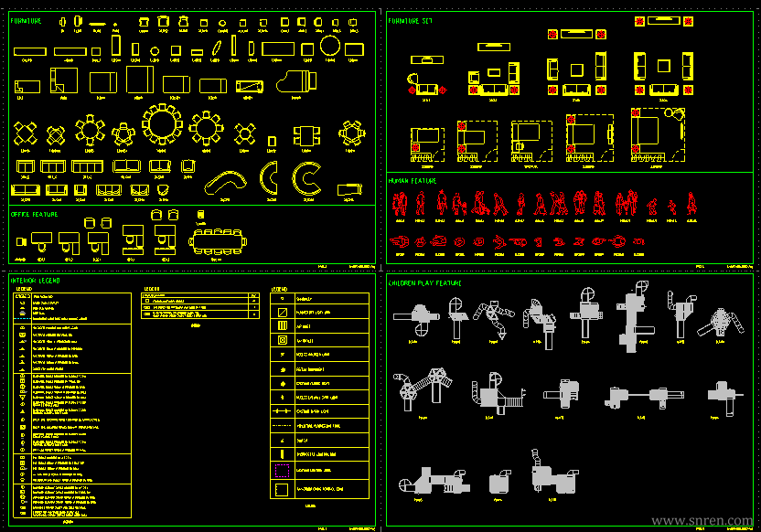The height and width of the screenshot is (532, 761).
Task: Select the bed block with diagonal line
Action: [250, 86]
